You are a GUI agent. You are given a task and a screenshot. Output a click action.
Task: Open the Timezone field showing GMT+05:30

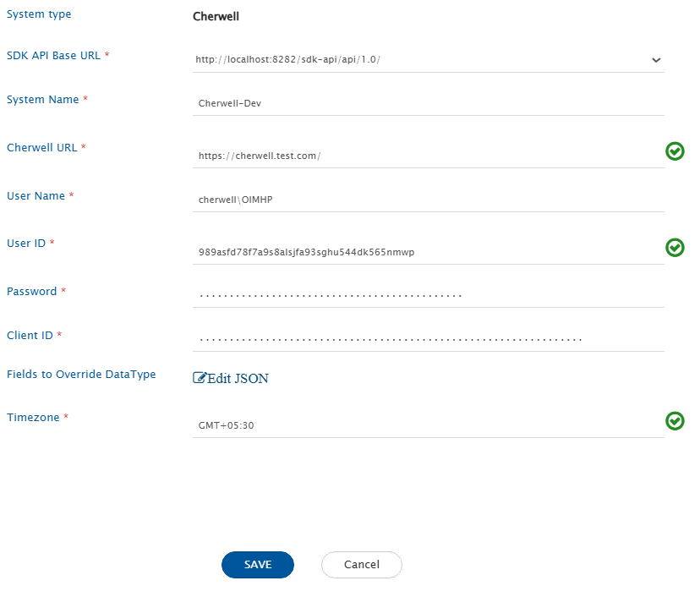coord(428,425)
